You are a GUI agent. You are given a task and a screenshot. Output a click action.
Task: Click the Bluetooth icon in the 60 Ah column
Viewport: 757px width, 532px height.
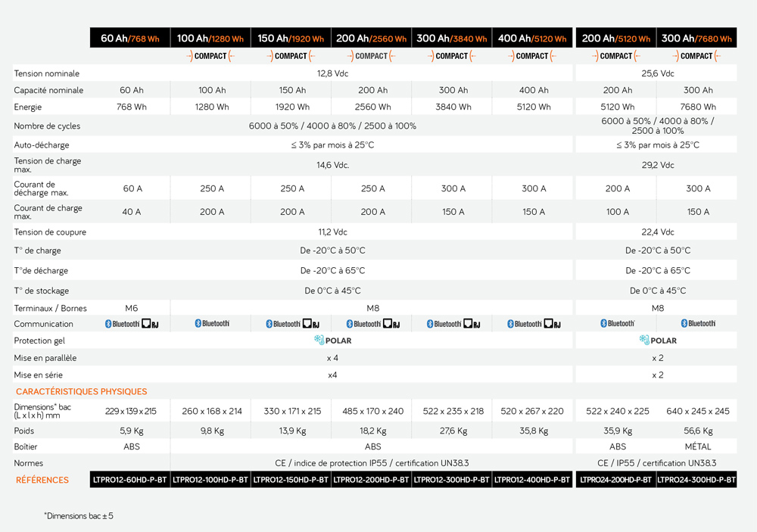[x=108, y=324]
